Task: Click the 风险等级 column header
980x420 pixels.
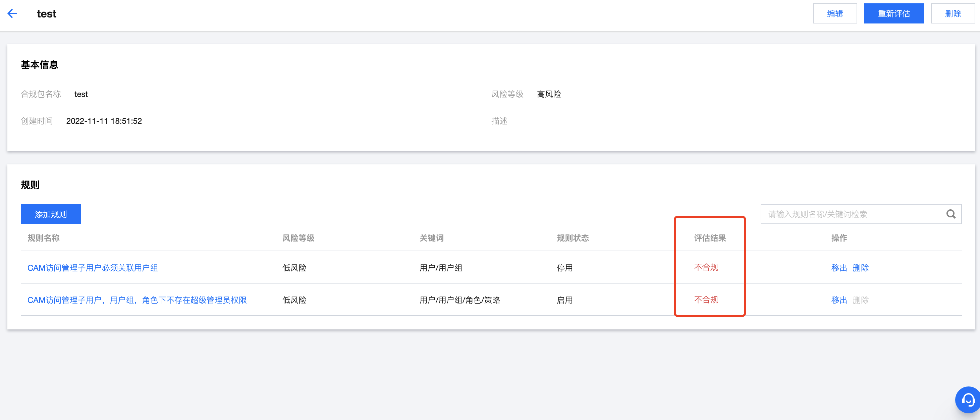Action: coord(298,238)
